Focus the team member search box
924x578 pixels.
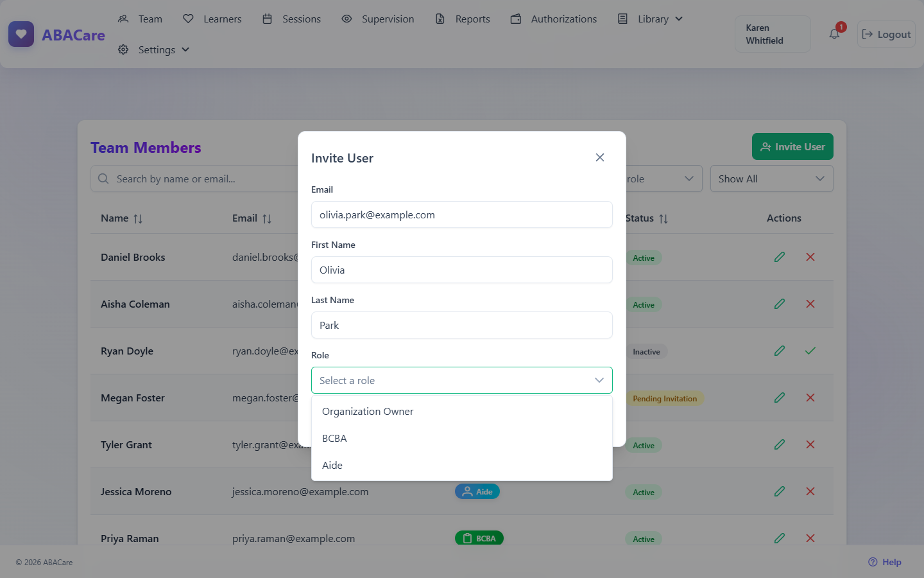point(194,179)
